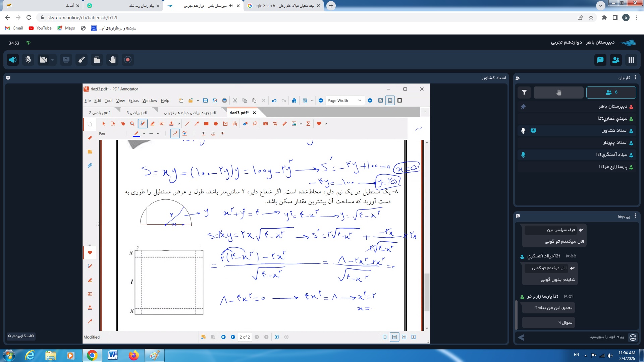Open the messages panel options menu

point(635,216)
